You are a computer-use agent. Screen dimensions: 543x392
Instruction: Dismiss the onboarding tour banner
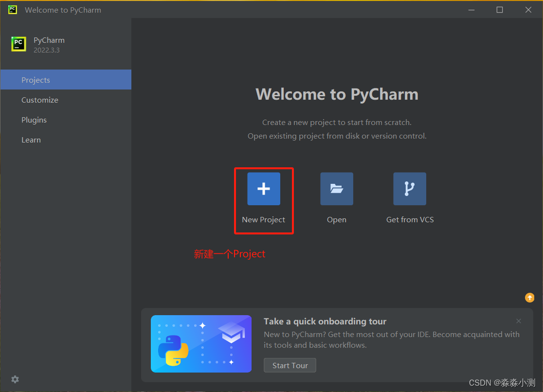pos(518,321)
